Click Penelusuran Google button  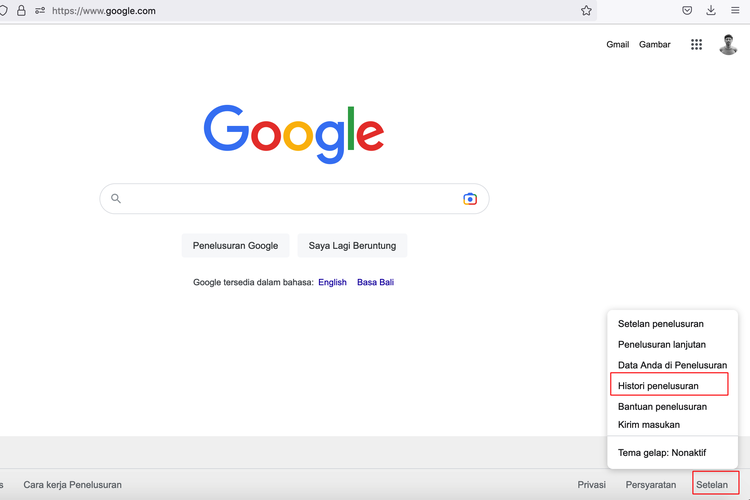pyautogui.click(x=235, y=245)
